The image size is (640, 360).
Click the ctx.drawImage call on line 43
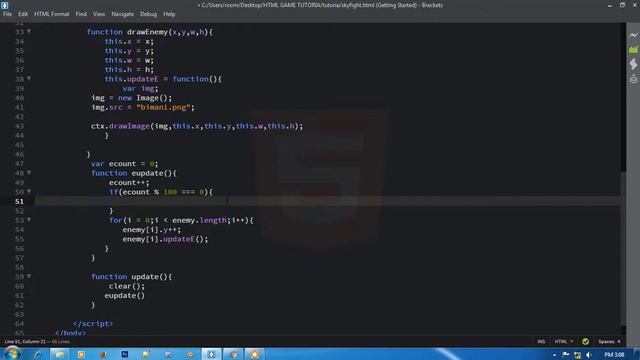[x=197, y=126]
